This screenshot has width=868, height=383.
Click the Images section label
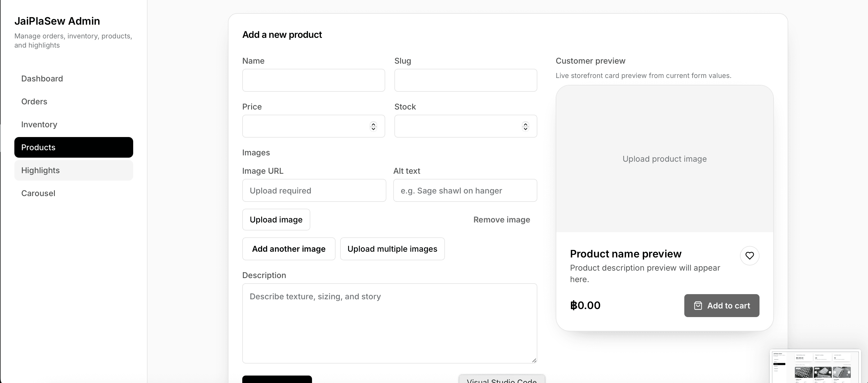[x=256, y=153]
